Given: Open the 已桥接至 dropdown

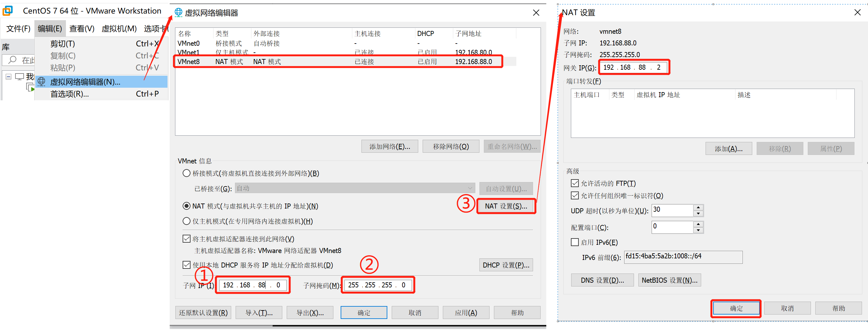Looking at the screenshot, I should click(355, 188).
